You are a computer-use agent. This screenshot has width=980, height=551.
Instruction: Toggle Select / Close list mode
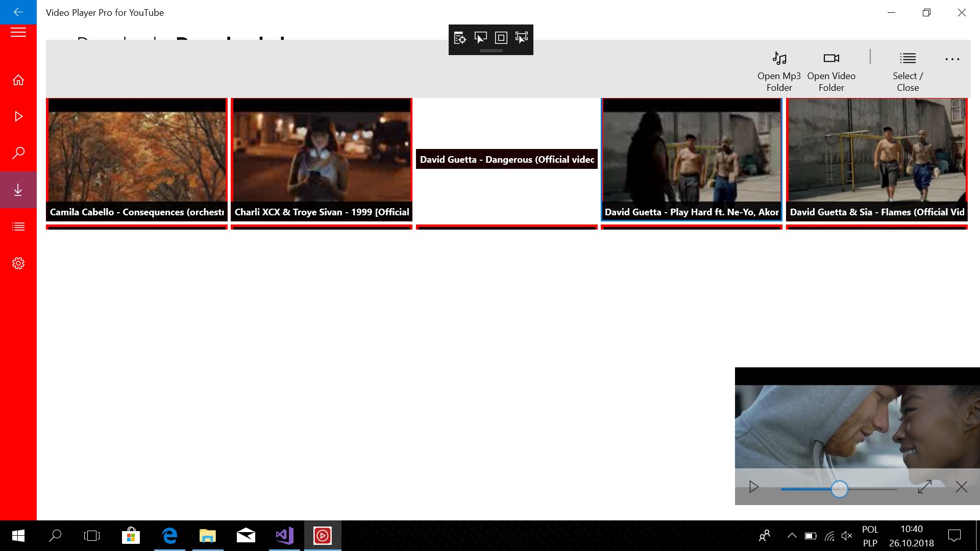[908, 70]
